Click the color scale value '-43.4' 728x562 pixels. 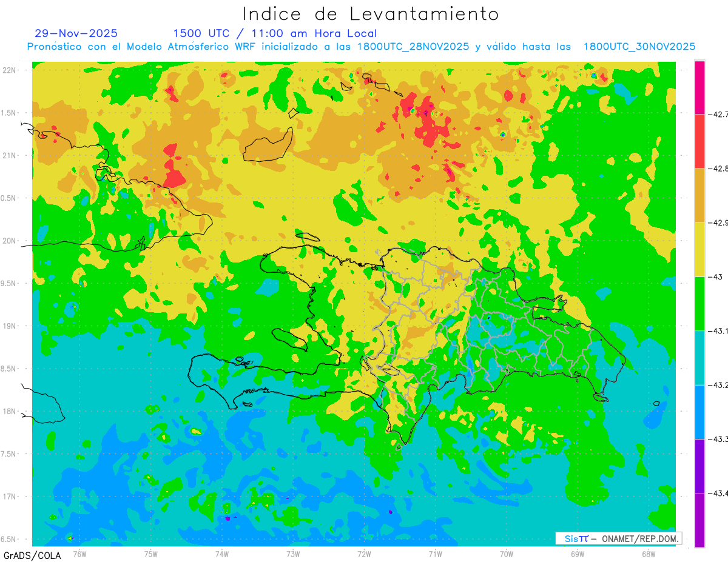tap(718, 493)
